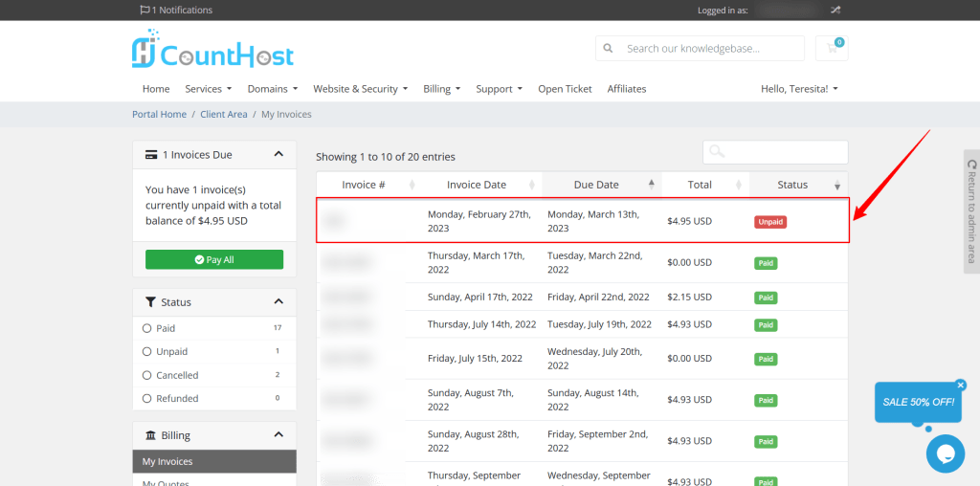This screenshot has width=980, height=486.
Task: Click the CountHost logo
Action: click(x=212, y=49)
